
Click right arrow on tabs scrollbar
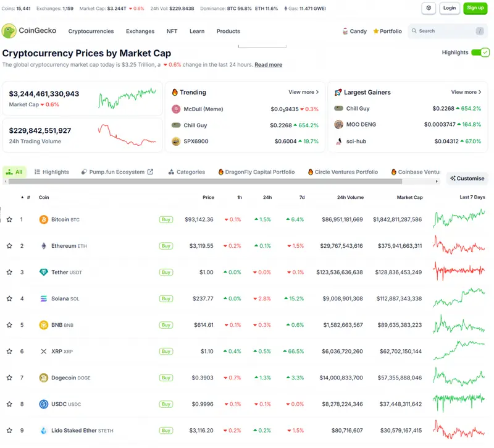tap(437, 181)
